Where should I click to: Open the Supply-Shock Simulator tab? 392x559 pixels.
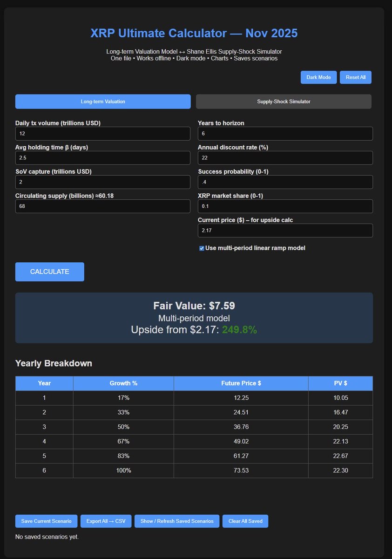284,102
